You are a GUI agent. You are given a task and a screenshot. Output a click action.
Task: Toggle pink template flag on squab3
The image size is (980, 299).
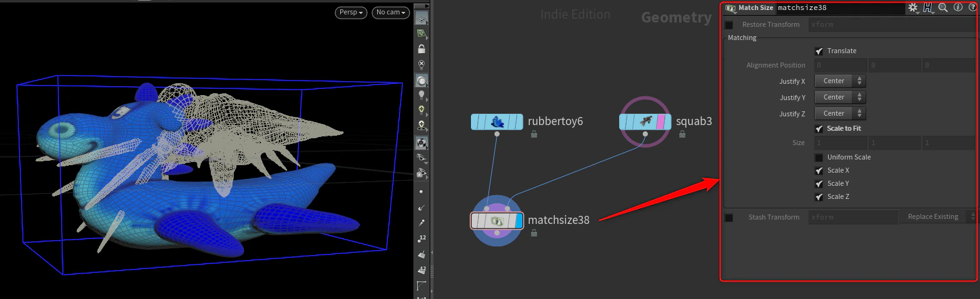pyautogui.click(x=661, y=122)
